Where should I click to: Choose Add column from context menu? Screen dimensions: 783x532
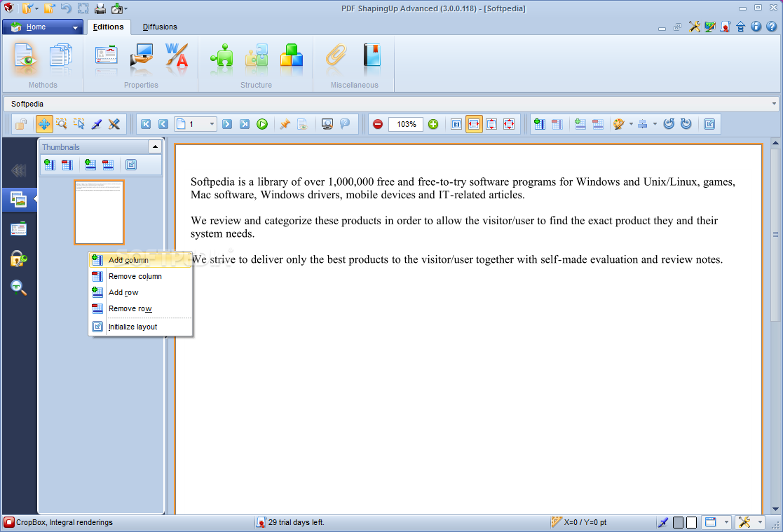(x=140, y=260)
